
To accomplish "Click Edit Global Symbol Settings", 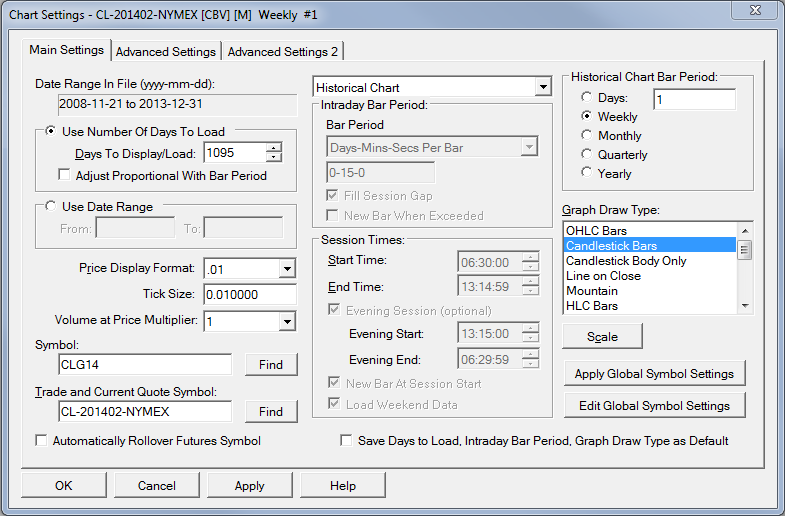I will pos(654,405).
